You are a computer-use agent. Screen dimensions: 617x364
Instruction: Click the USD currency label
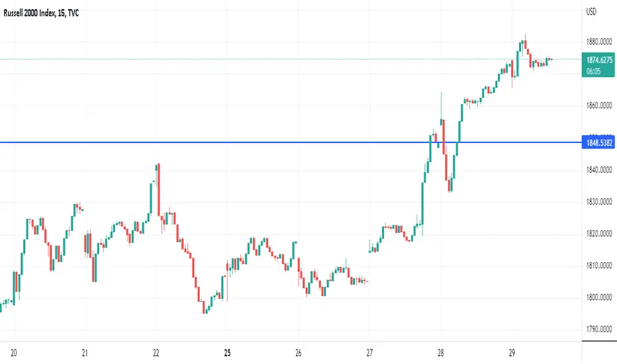(x=591, y=12)
